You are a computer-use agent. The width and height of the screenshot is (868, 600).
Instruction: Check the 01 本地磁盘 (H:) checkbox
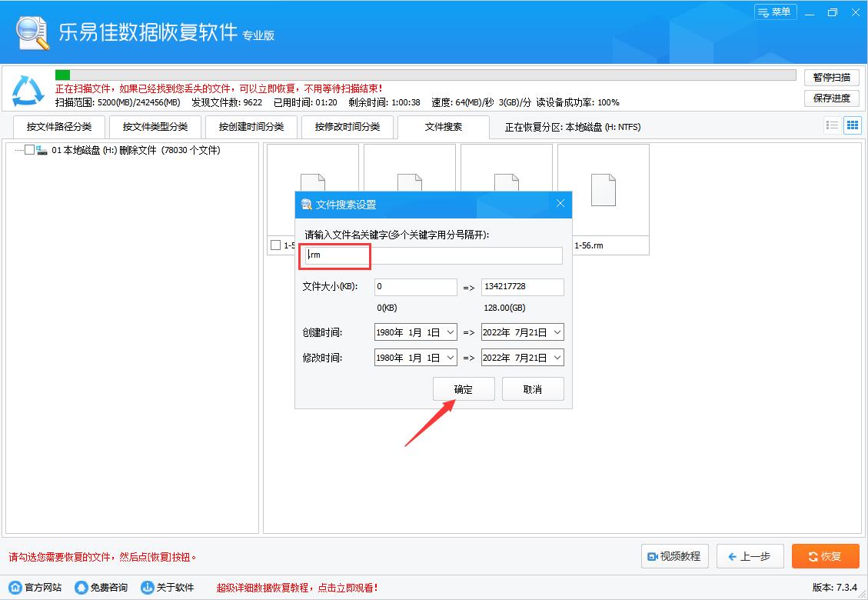tap(28, 151)
